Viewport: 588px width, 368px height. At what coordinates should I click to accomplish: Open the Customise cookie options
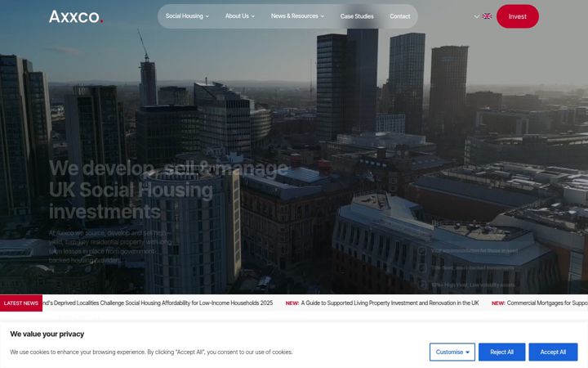(452, 352)
